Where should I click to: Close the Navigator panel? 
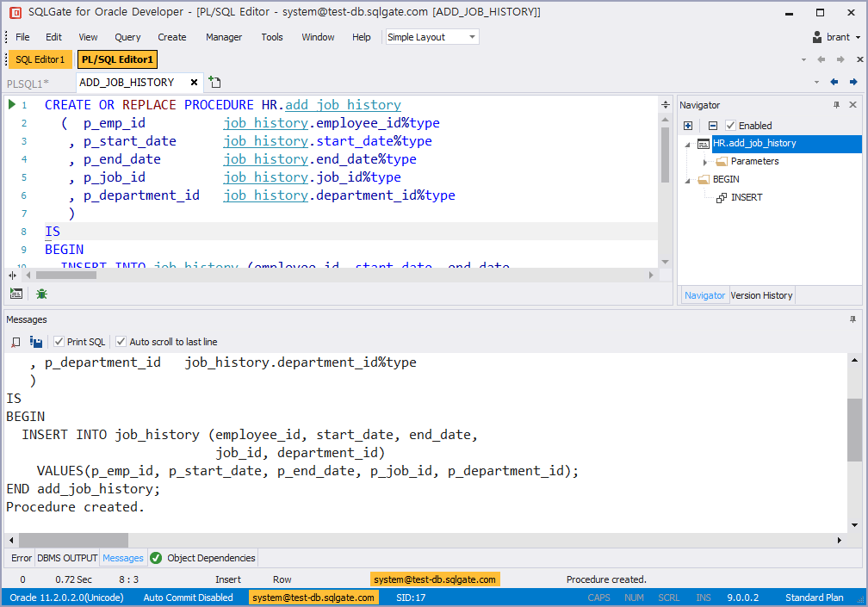tap(853, 104)
